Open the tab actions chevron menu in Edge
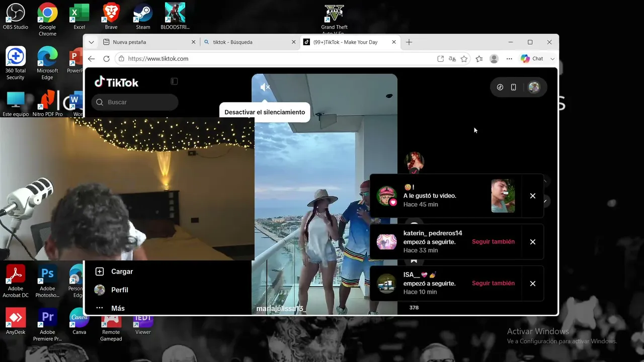 (91, 42)
